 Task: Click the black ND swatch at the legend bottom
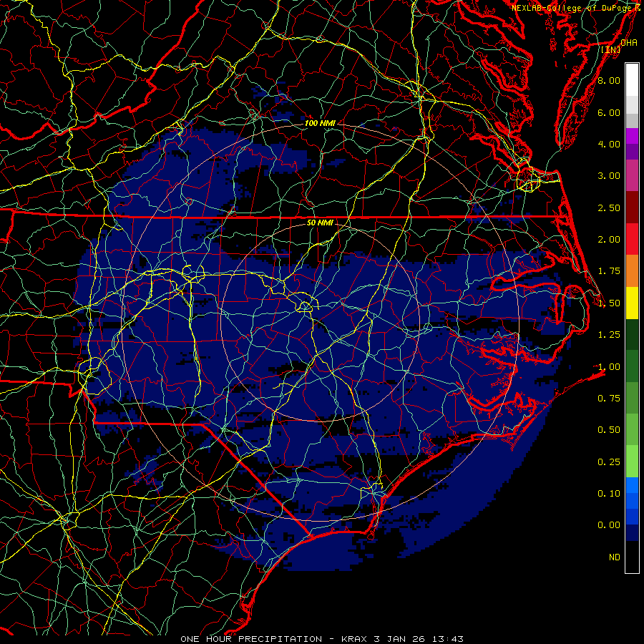(x=632, y=557)
